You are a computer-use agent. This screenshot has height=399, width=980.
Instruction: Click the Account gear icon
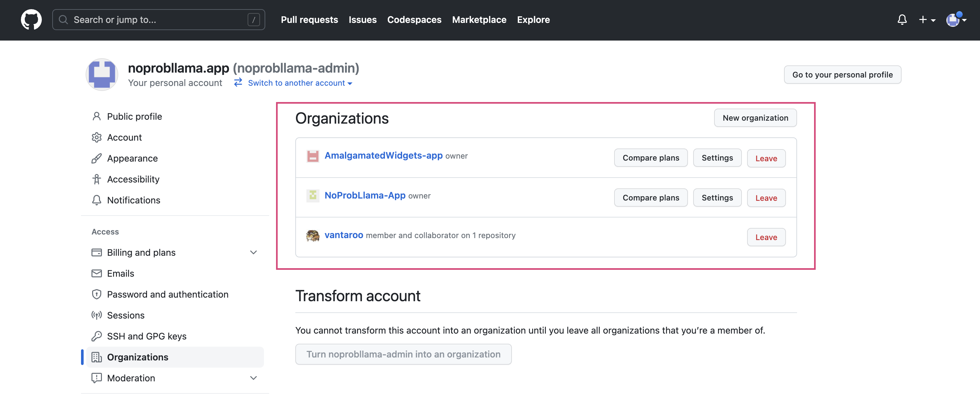[x=97, y=137]
